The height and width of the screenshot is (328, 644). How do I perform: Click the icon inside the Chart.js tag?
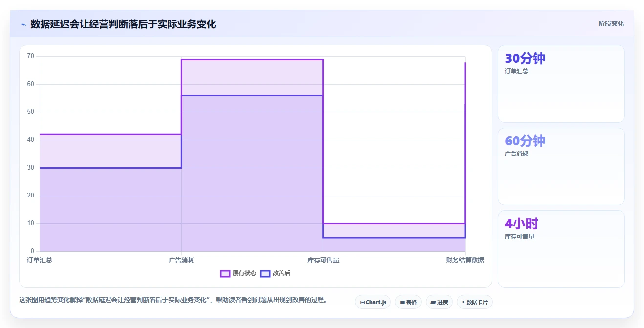[362, 302]
